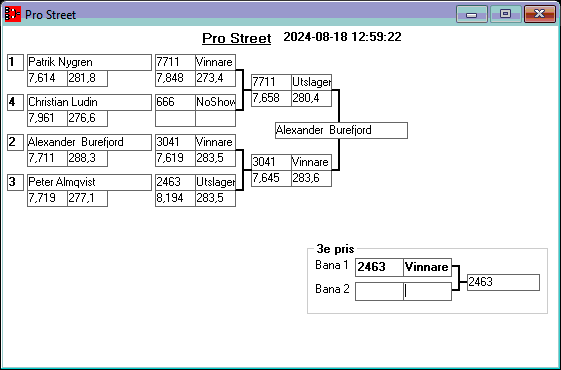This screenshot has height=370, width=561.
Task: Select seed number 3 box
Action: point(15,182)
